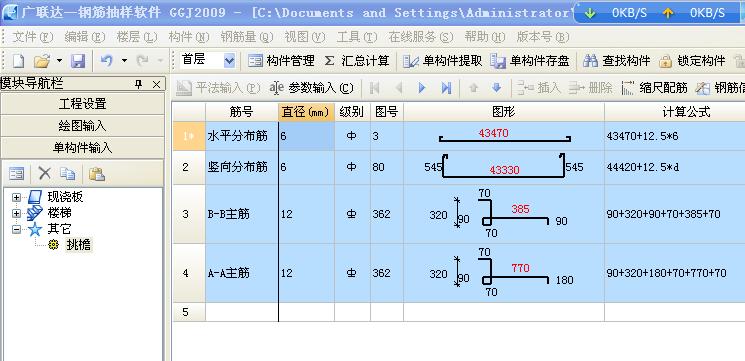
Task: Click 锁定构件 lock component
Action: click(692, 61)
